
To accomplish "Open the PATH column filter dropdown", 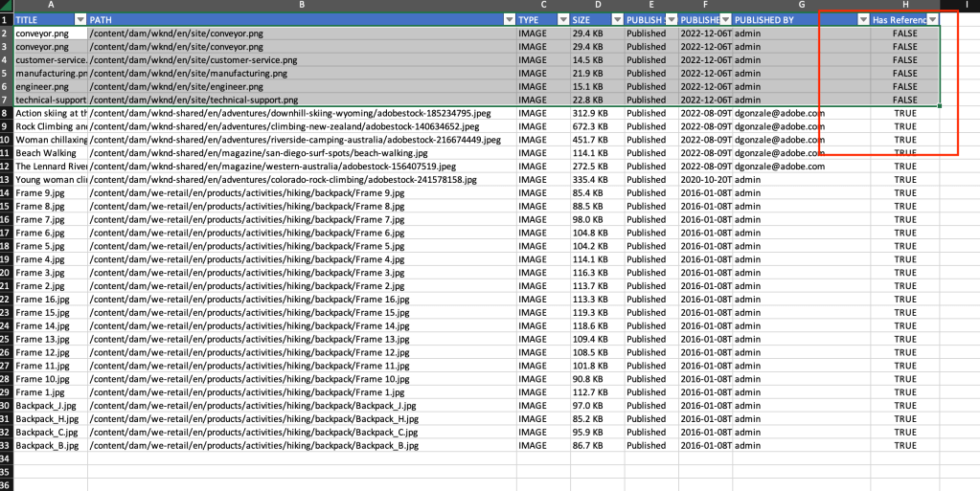I will tap(509, 20).
